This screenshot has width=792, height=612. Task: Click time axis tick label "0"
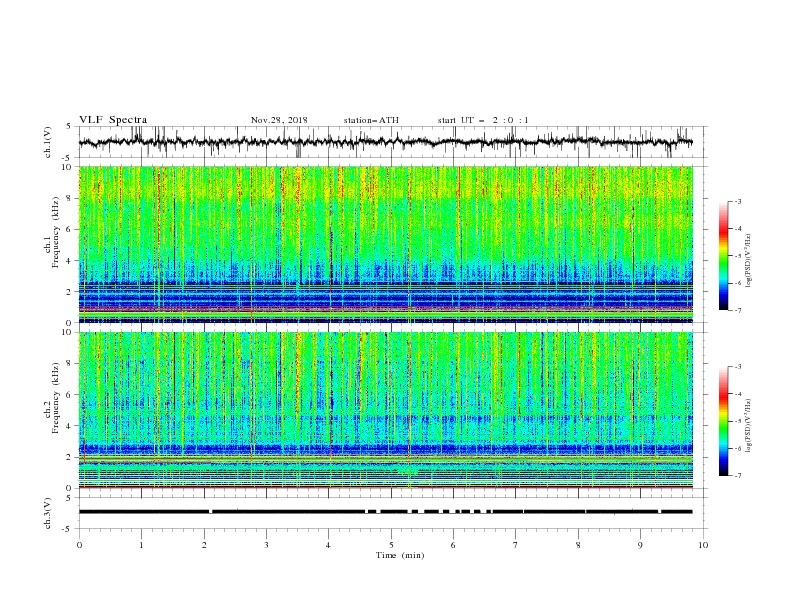click(79, 545)
